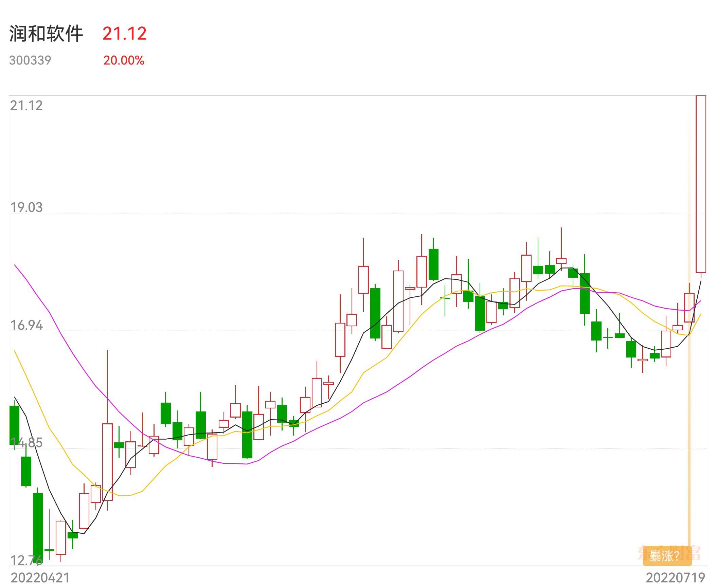Click the 20.00% change percentage

point(124,60)
